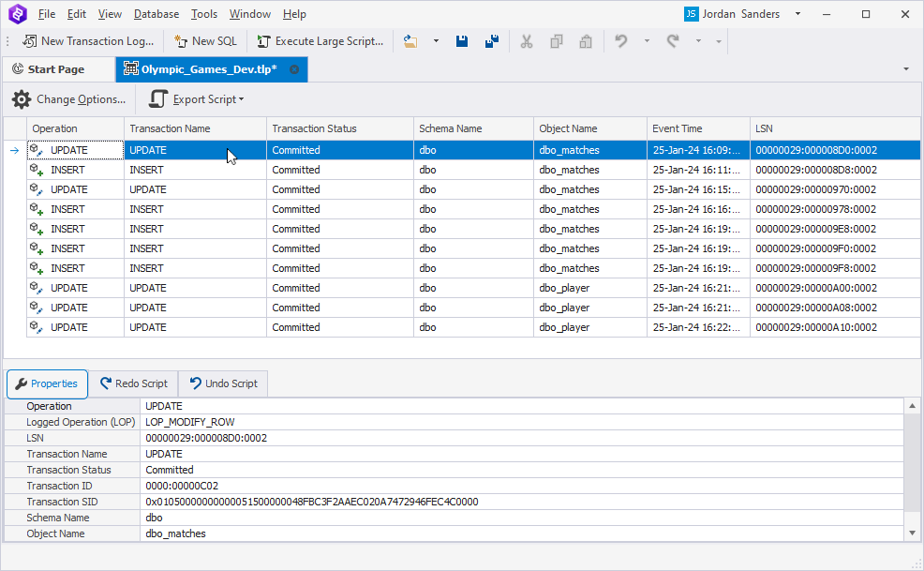Create a New SQL document
Viewport: 924px width, 571px height.
click(x=204, y=40)
